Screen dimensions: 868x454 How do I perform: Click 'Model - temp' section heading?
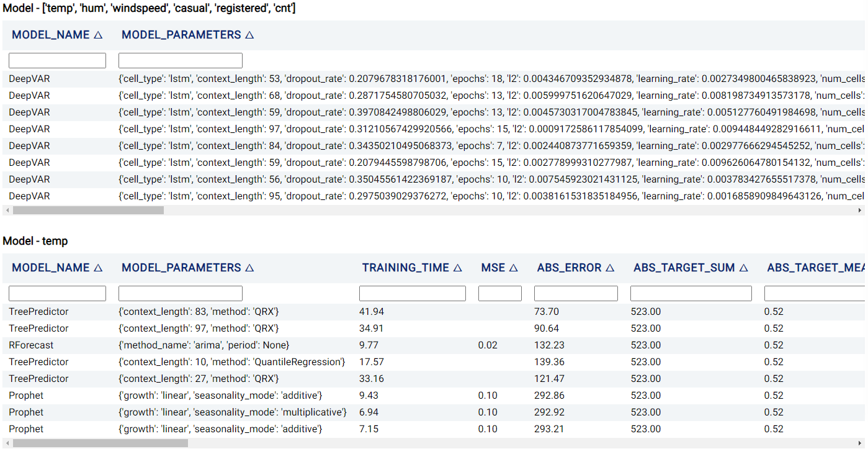point(35,241)
